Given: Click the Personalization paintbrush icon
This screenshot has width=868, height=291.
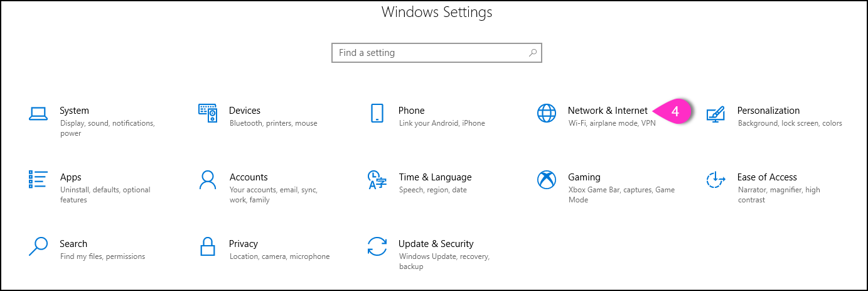Looking at the screenshot, I should pos(715,114).
